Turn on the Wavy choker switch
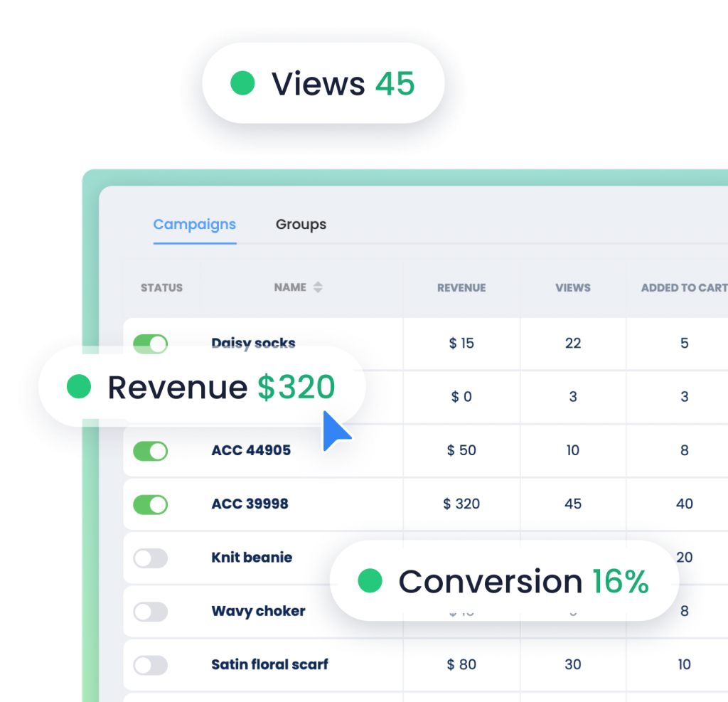Screen dimensions: 728x702 149,611
